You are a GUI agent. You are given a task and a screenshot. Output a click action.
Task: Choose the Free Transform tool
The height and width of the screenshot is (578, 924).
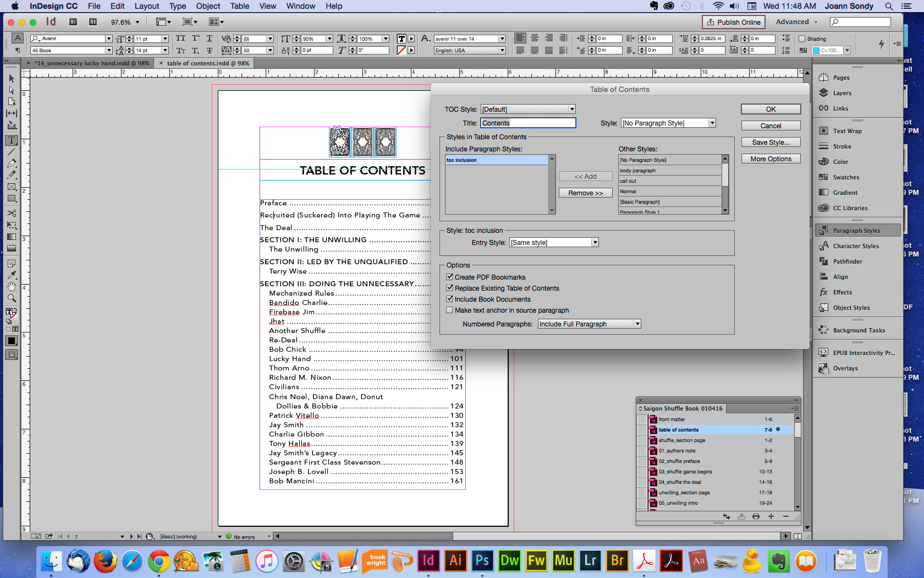12,225
